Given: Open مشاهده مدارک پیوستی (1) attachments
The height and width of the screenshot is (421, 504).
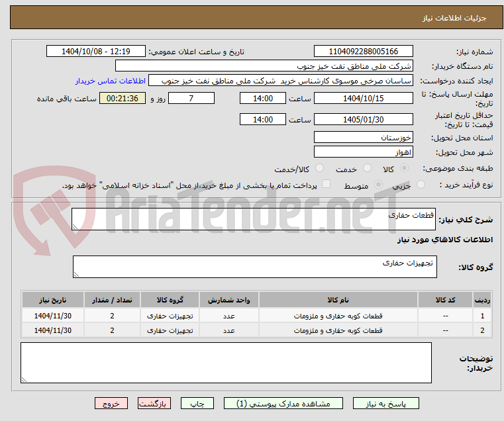Looking at the screenshot, I should pos(283,403).
